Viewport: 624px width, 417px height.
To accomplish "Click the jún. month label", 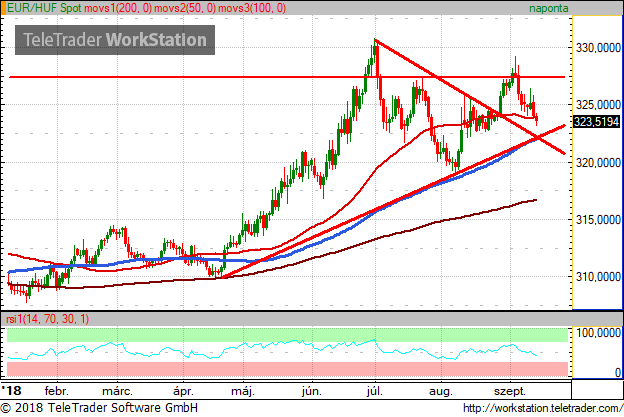I will pos(312,391).
